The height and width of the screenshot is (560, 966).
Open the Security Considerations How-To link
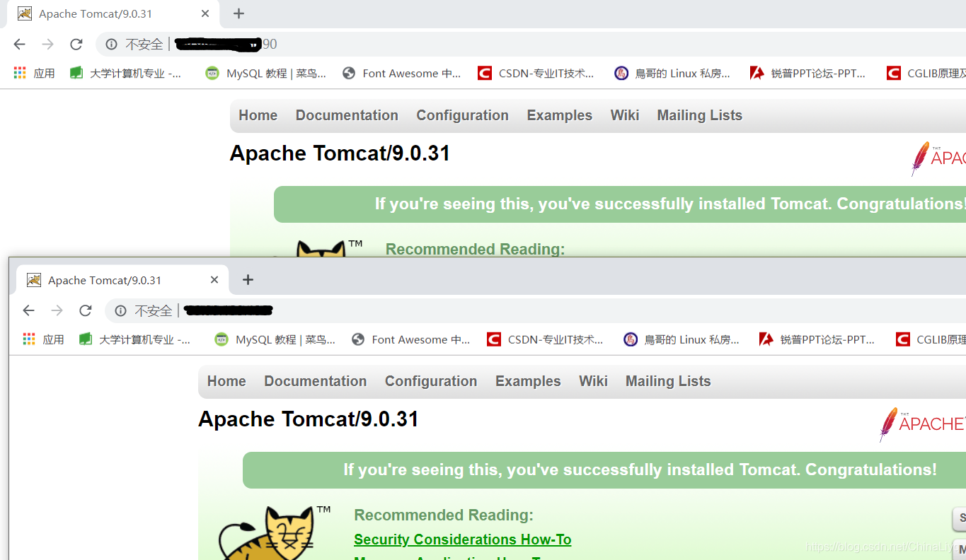463,539
